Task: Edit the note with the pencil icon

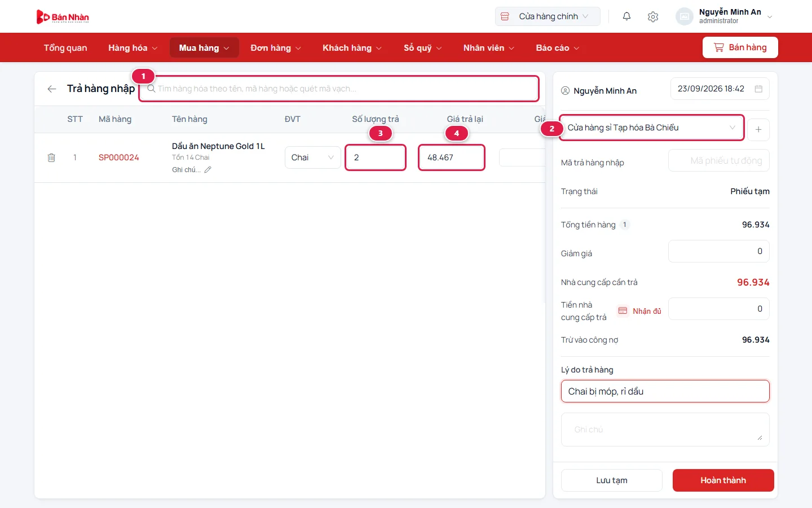Action: click(x=208, y=169)
